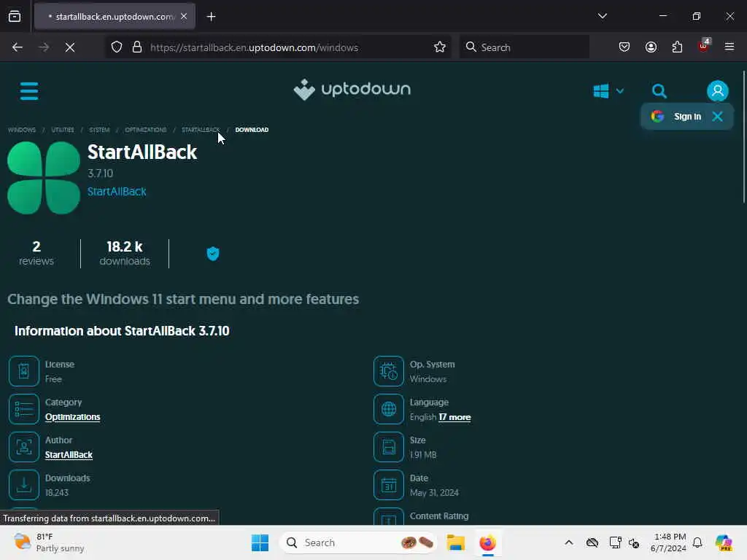
Task: Click the Author profile icon
Action: tap(24, 447)
